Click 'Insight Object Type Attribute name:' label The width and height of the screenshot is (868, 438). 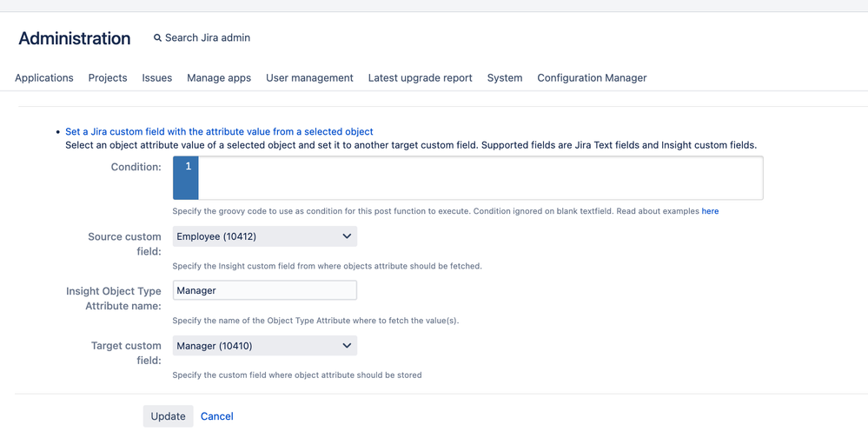coord(114,298)
